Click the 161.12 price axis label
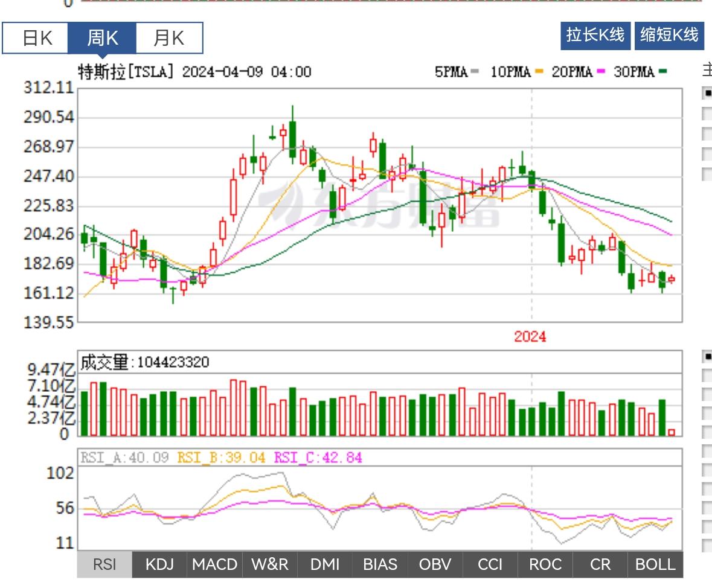This screenshot has height=588, width=712. [48, 293]
